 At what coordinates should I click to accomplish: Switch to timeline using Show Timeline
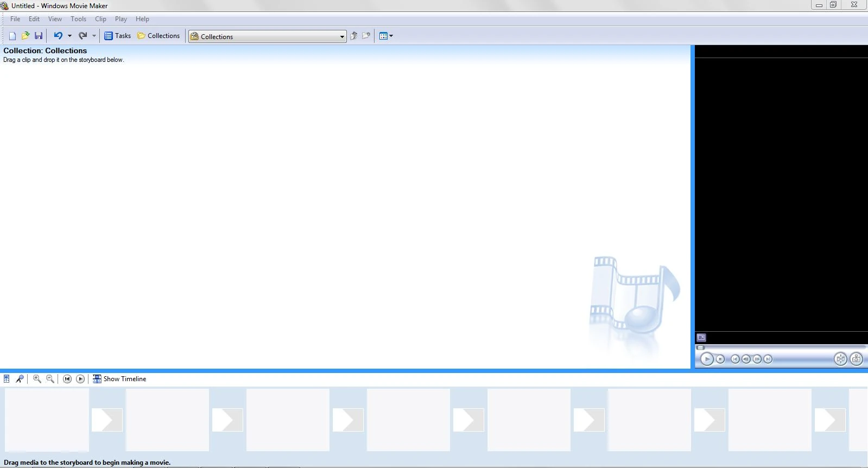click(119, 379)
